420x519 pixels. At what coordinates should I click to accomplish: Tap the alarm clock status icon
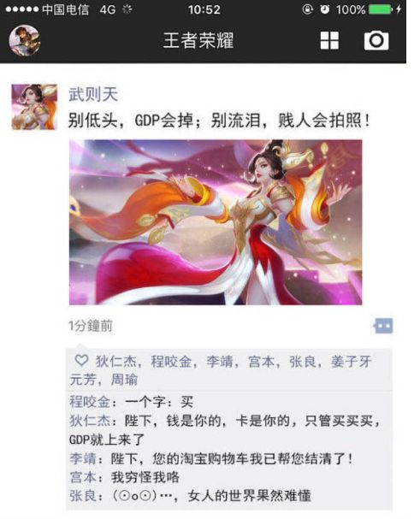(x=324, y=9)
